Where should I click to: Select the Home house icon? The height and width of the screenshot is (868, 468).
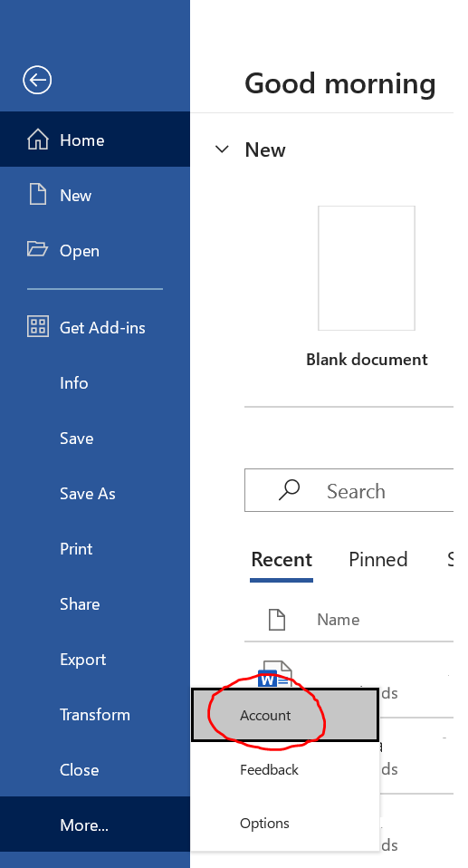pos(38,140)
